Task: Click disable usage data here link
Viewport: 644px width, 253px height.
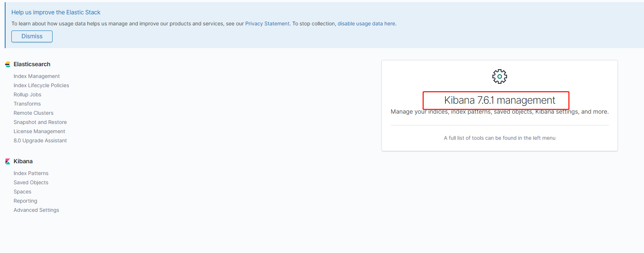Action: pyautogui.click(x=366, y=24)
